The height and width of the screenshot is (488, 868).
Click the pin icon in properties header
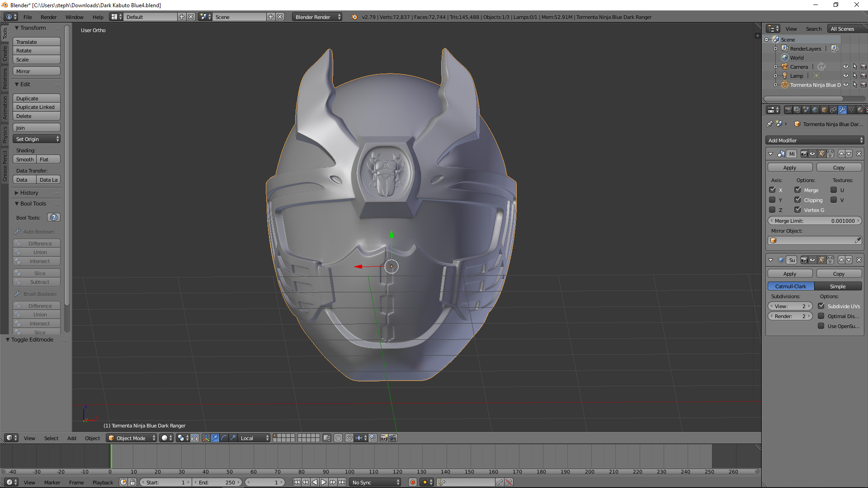coord(770,124)
